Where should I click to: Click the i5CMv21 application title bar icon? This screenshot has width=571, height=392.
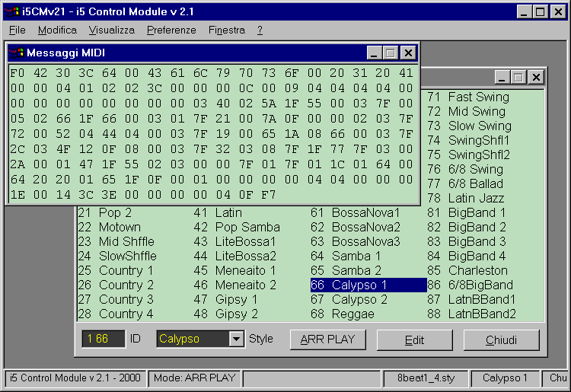click(12, 11)
